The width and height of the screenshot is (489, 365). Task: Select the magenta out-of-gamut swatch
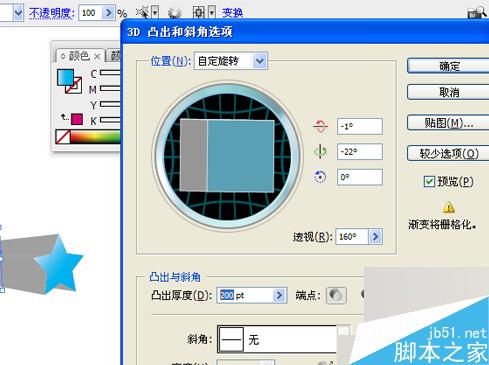pos(77,119)
